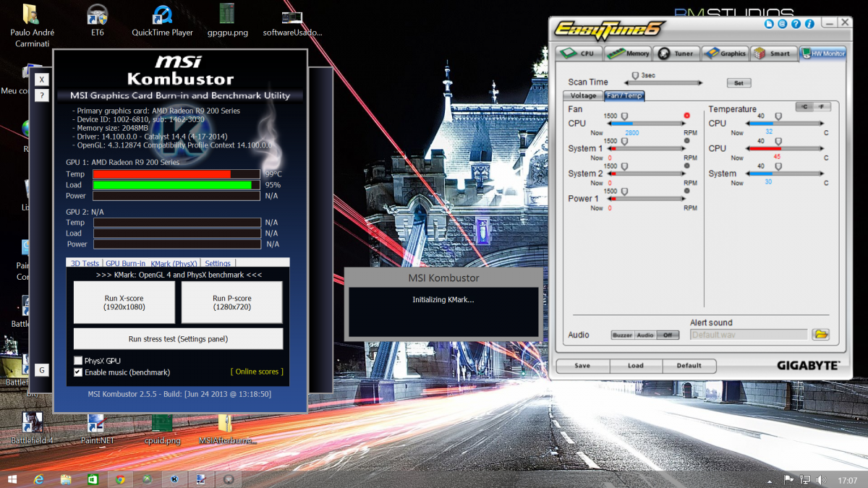
Task: Select the KMark (PhysX) tab
Action: [x=174, y=264]
